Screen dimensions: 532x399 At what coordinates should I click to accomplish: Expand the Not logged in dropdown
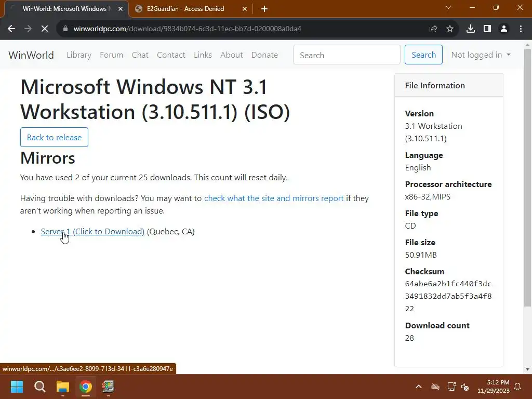click(481, 55)
